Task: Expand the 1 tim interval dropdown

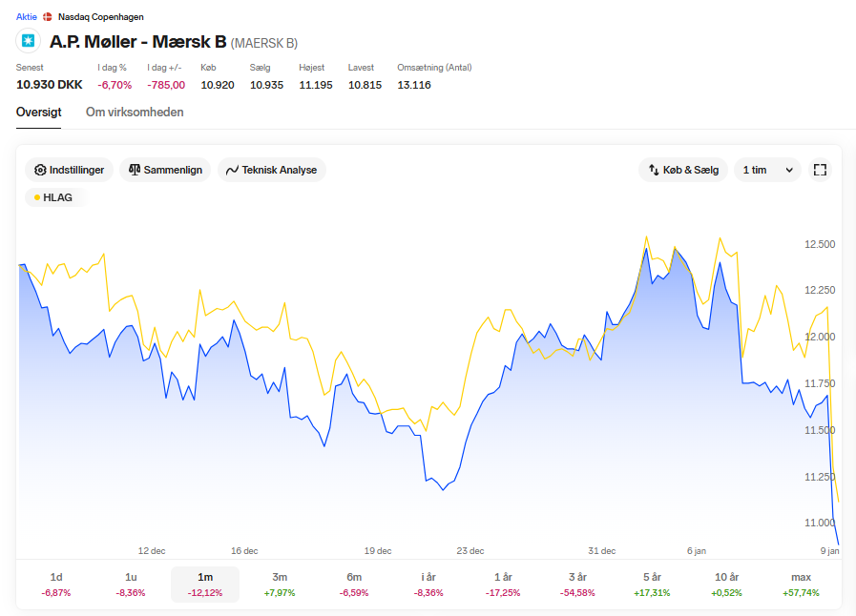Action: (x=767, y=170)
